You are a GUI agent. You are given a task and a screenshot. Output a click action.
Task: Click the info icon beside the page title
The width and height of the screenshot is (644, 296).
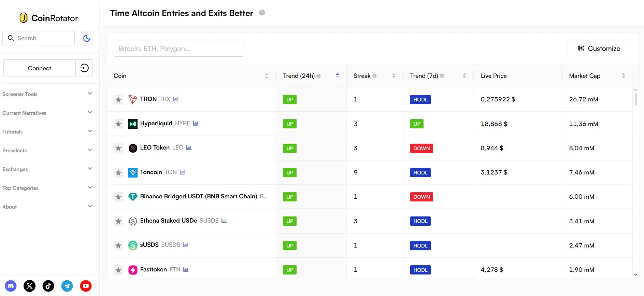point(262,13)
